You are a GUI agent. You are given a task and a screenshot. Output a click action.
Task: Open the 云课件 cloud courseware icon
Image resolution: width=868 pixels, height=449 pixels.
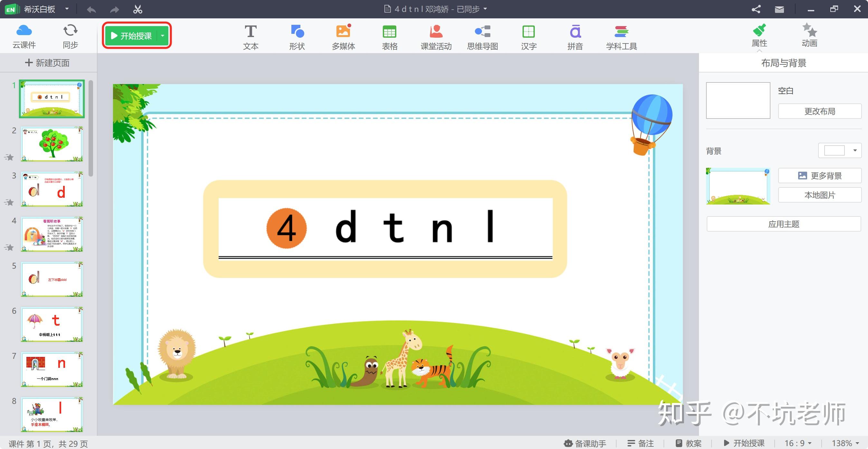coord(24,36)
